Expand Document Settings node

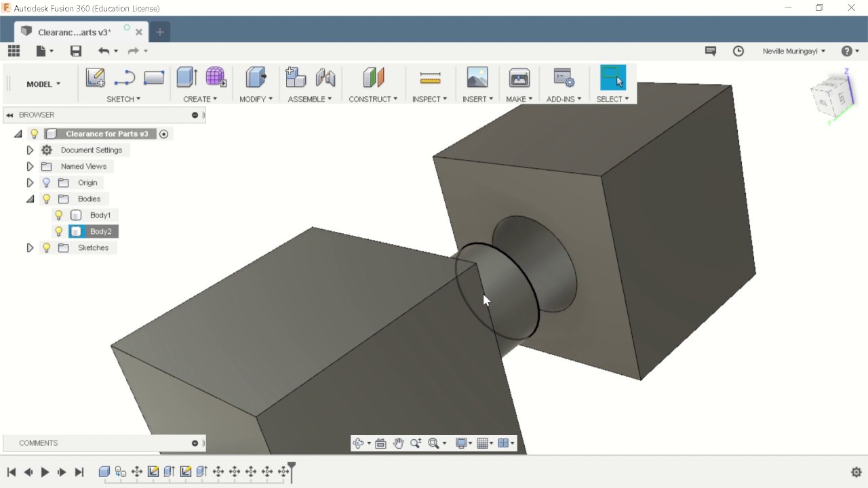pyautogui.click(x=30, y=150)
